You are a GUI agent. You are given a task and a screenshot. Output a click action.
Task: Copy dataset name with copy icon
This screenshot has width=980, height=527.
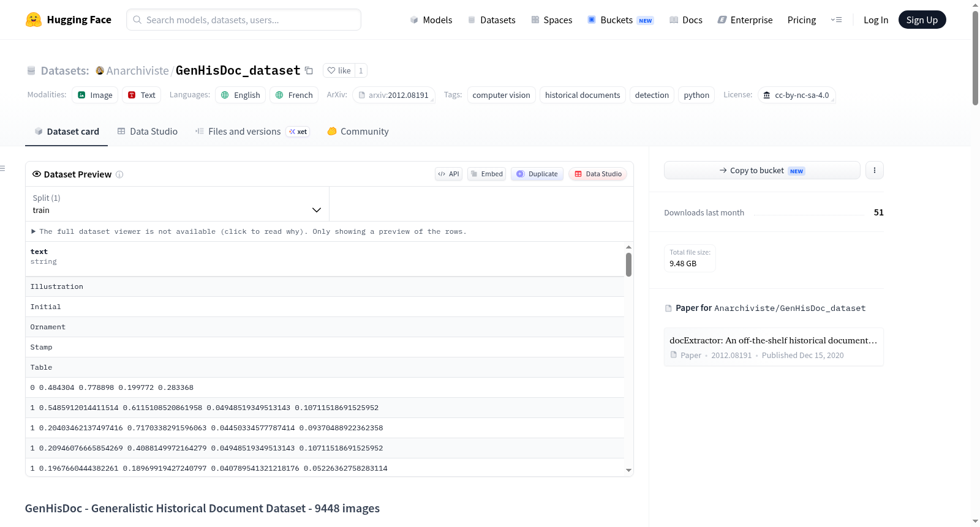309,70
